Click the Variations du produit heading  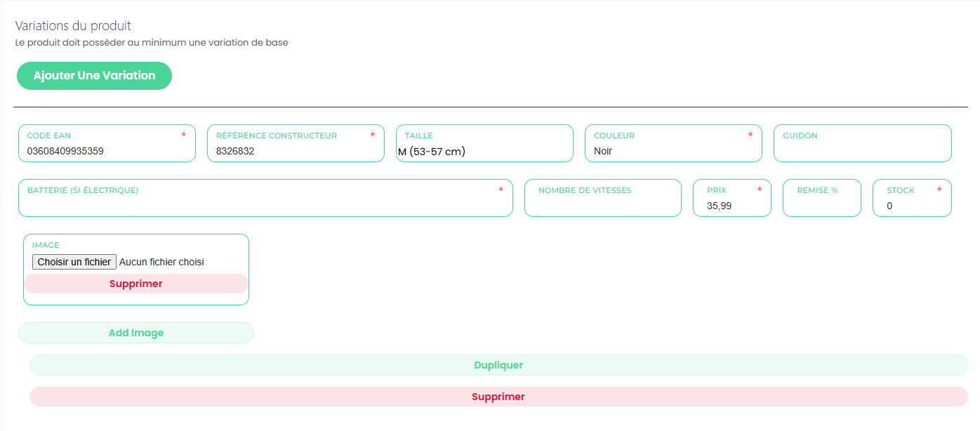click(73, 26)
